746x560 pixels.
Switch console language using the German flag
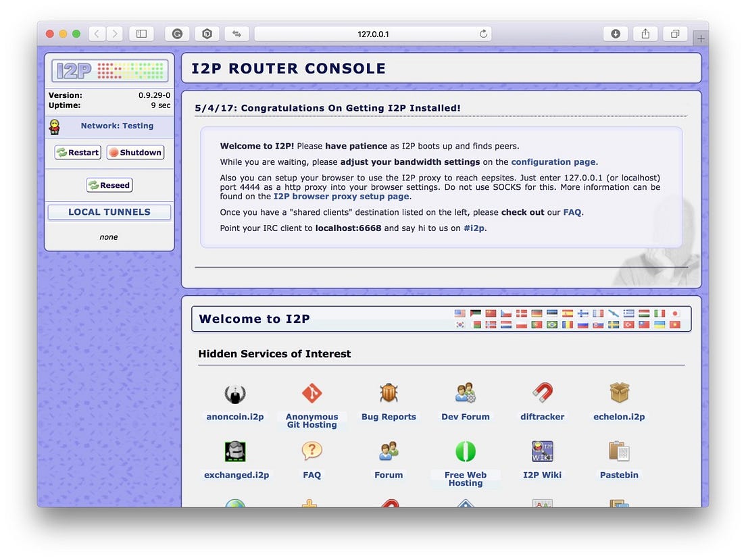[535, 313]
